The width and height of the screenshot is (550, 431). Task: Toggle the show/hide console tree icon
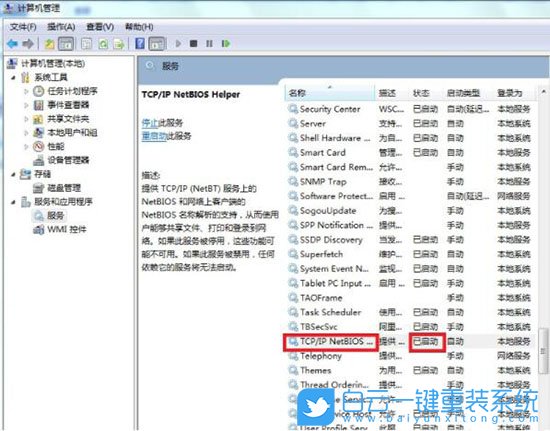tap(66, 44)
